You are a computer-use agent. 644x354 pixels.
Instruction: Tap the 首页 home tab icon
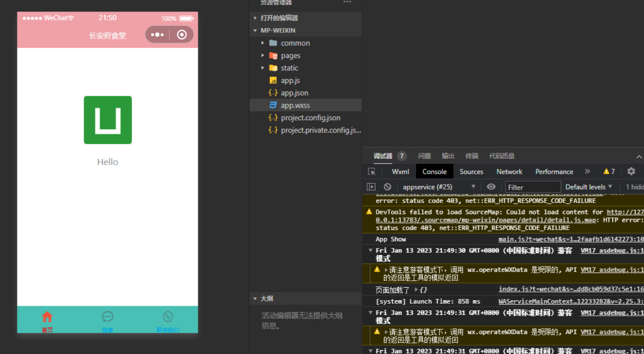pos(47,317)
